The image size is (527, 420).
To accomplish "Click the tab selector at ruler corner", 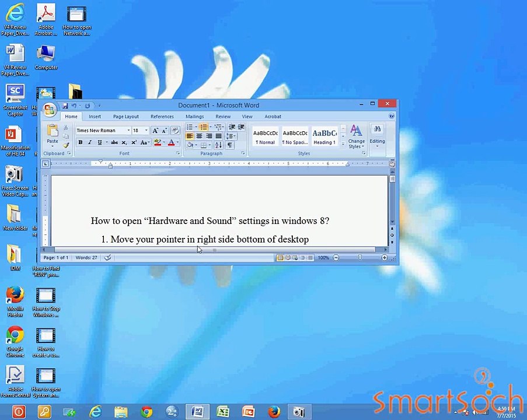I will point(46,164).
